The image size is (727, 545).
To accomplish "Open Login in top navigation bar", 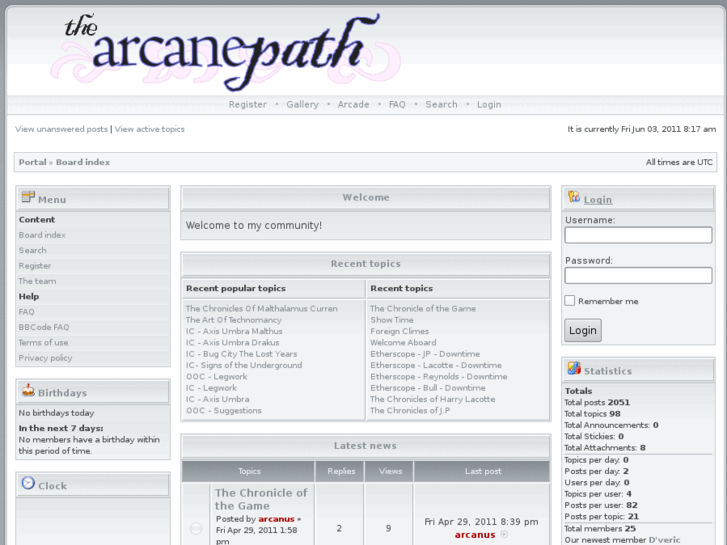I will tap(489, 104).
